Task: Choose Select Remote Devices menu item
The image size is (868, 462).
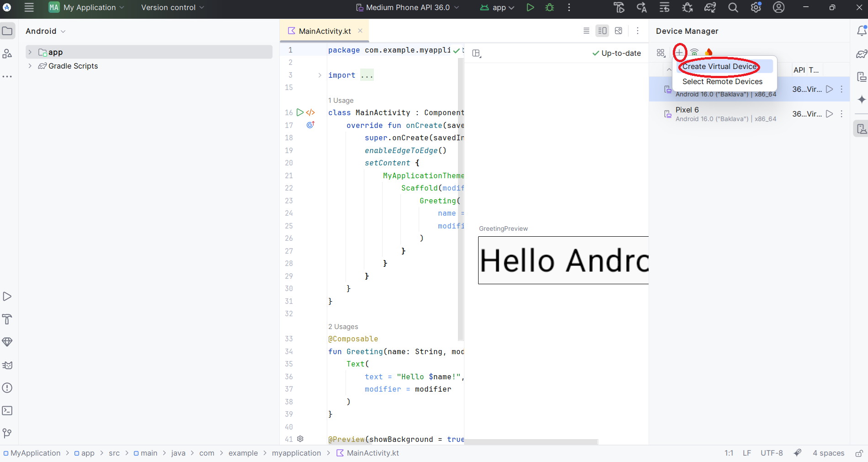Action: (x=722, y=81)
